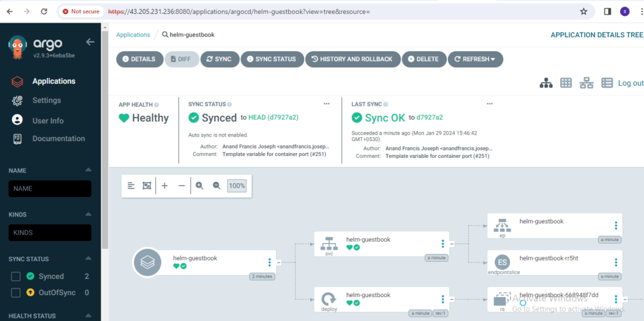Viewport: 644px width, 321px height.
Task: Open SYNC STATUS button
Action: (272, 59)
